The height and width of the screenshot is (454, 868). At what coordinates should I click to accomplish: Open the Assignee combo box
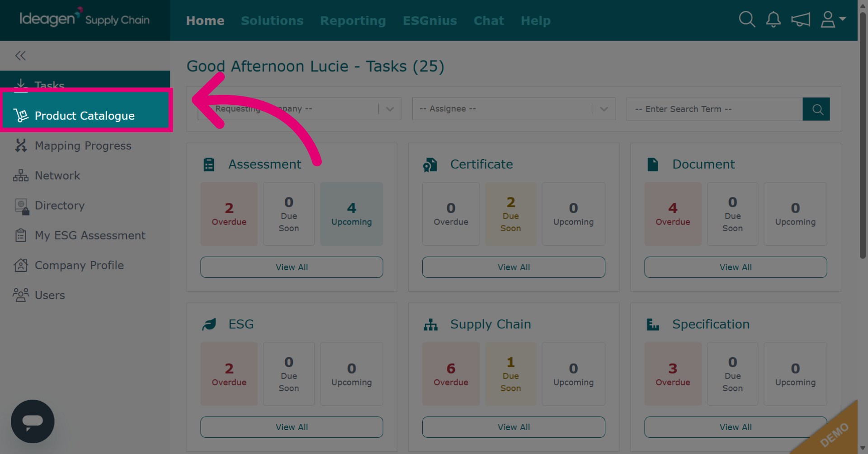[514, 109]
